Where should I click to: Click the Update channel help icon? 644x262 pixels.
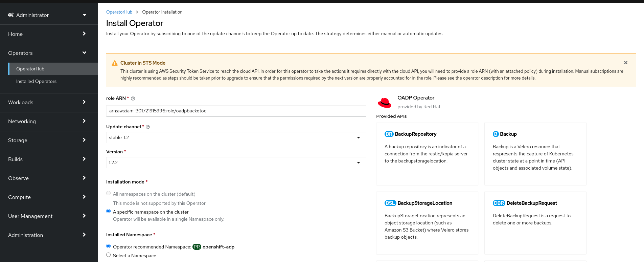point(148,127)
